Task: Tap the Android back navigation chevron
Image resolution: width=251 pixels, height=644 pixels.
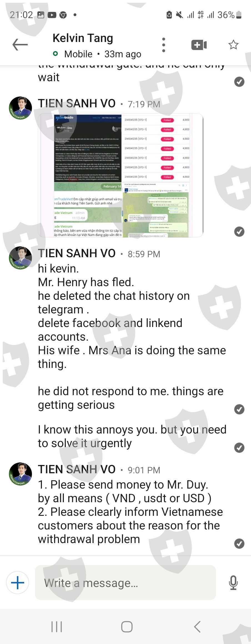Action: [x=197, y=626]
